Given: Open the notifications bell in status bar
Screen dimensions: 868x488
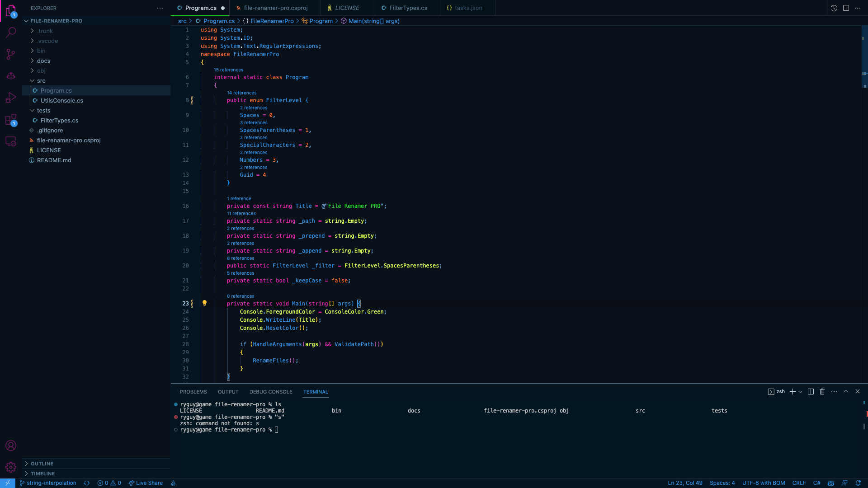Looking at the screenshot, I should click(x=858, y=483).
